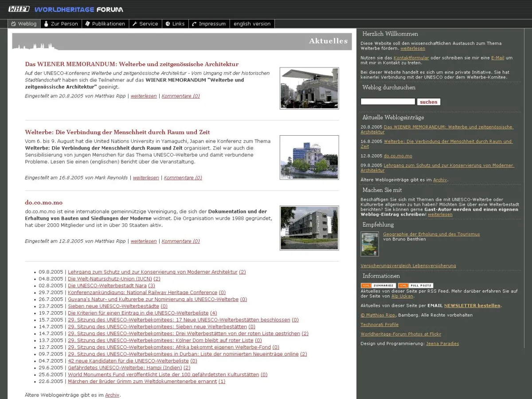Viewport: 532px width, 399px height.
Task: Open the Archiv link at page bottom
Action: tap(112, 395)
